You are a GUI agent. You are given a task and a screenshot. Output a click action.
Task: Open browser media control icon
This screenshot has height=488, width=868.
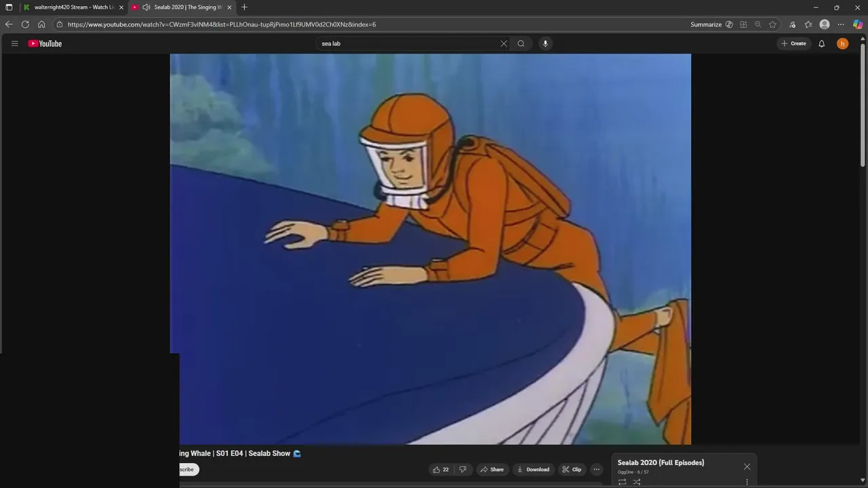click(792, 24)
